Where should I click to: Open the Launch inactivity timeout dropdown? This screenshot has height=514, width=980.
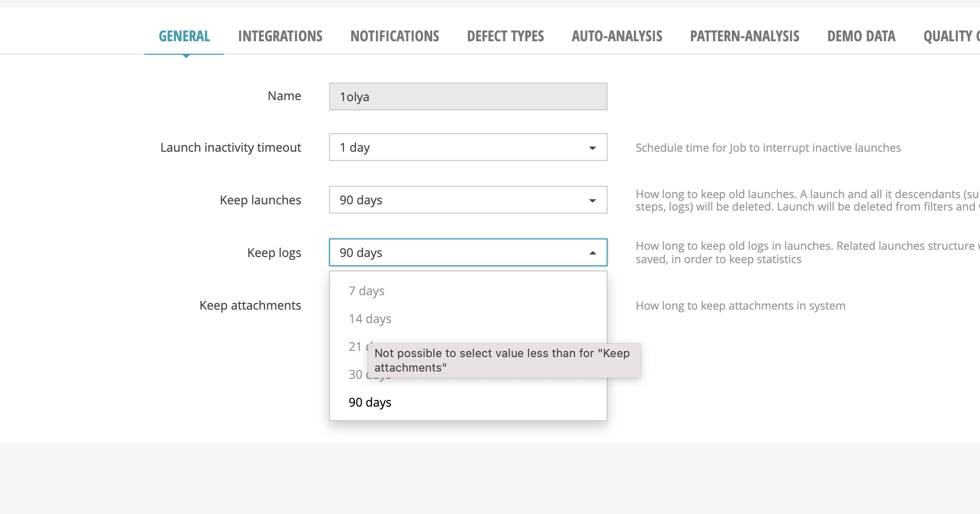[x=592, y=148]
